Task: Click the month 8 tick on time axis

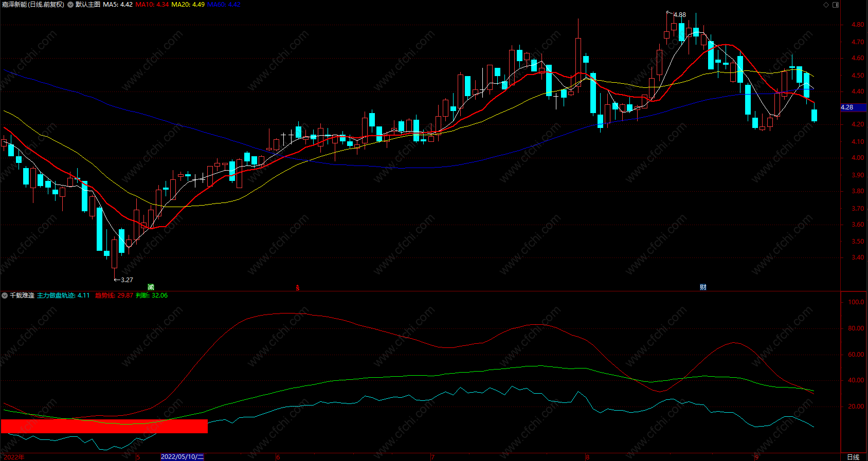Action: (588, 457)
